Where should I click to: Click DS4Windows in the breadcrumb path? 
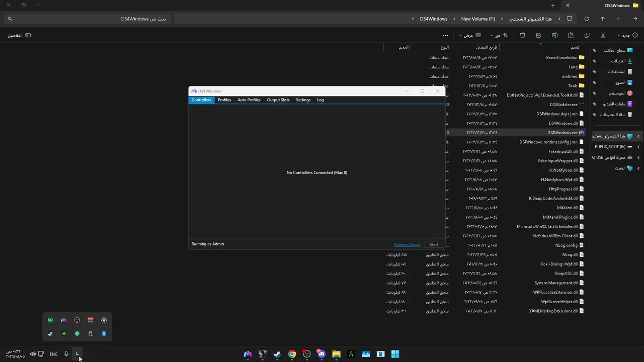pos(434,19)
